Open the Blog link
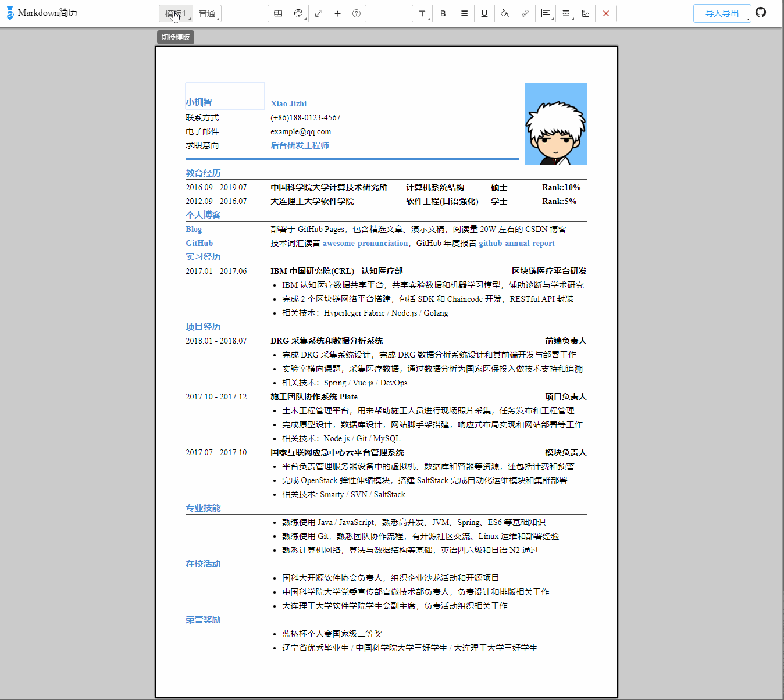The image size is (784, 700). point(194,230)
